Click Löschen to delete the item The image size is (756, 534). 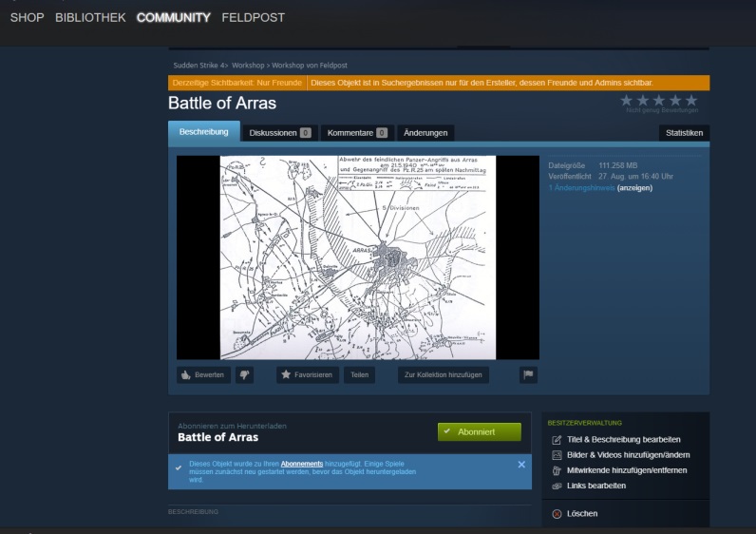click(x=582, y=514)
